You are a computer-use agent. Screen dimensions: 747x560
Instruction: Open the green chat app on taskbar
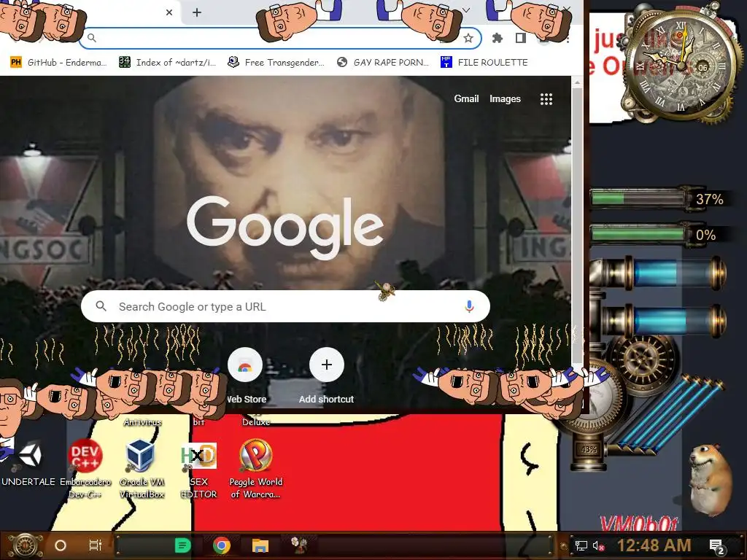[x=183, y=545]
